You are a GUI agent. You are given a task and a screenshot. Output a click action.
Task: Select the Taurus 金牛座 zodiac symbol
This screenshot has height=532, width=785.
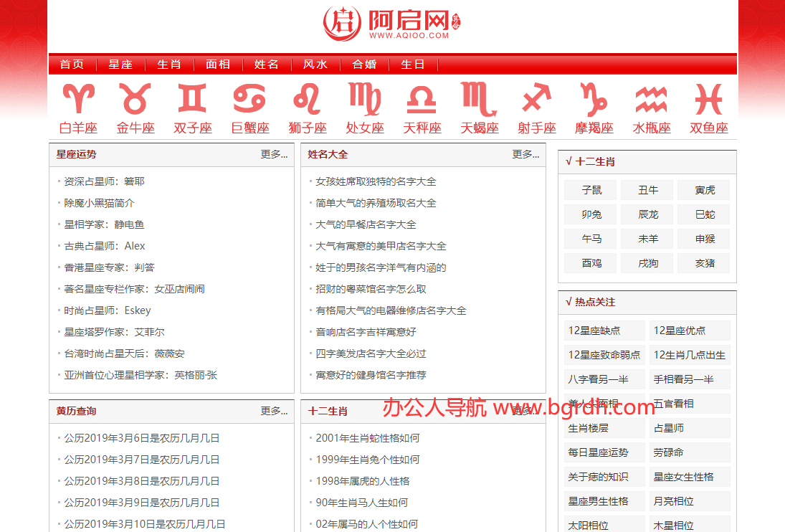[135, 99]
